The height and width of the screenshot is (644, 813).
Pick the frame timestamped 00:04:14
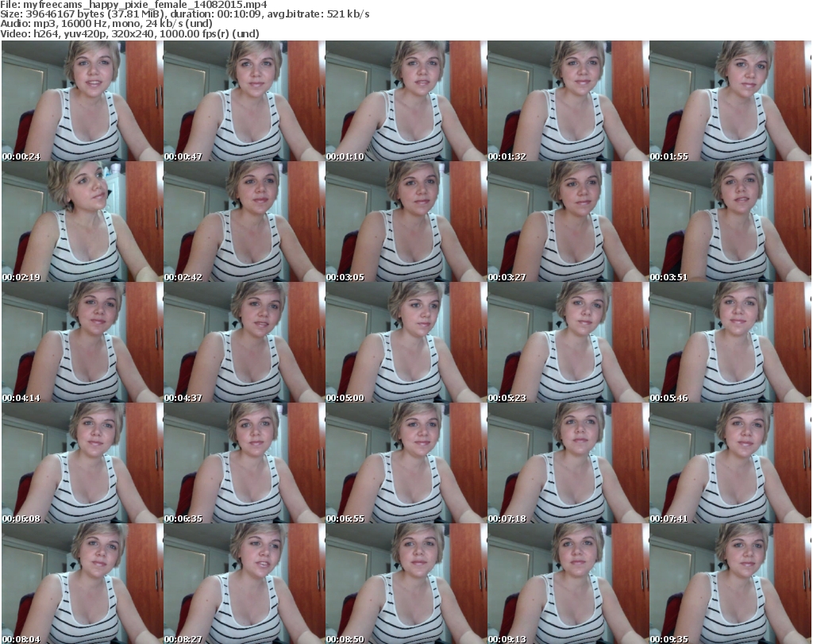(83, 343)
